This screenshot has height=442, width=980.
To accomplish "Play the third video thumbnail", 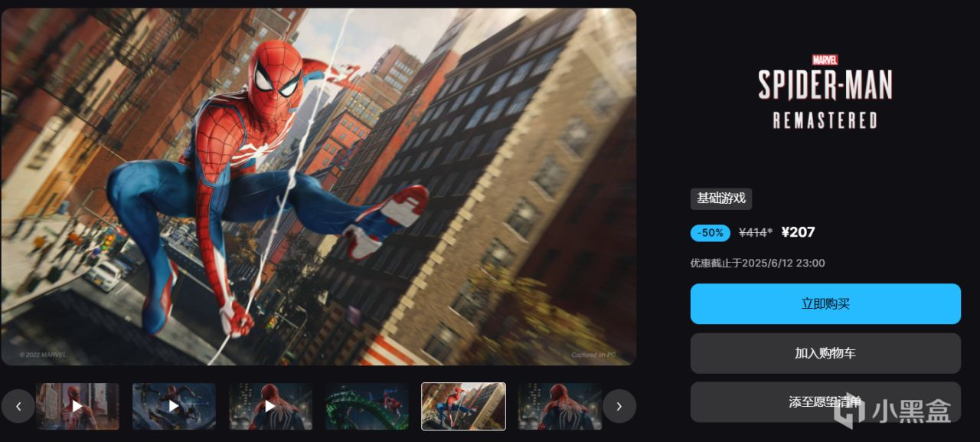I will 270,406.
